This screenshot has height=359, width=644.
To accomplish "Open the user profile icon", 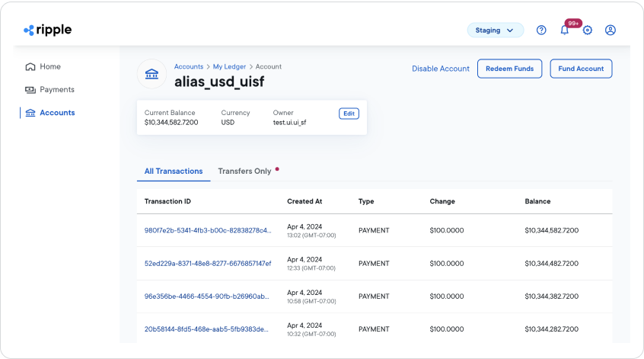I will tap(611, 30).
